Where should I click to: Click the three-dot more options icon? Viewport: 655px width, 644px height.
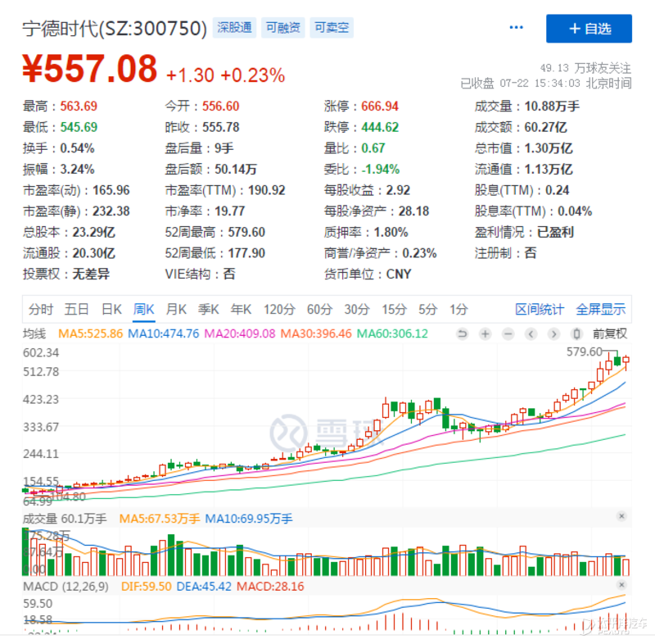coord(516,28)
